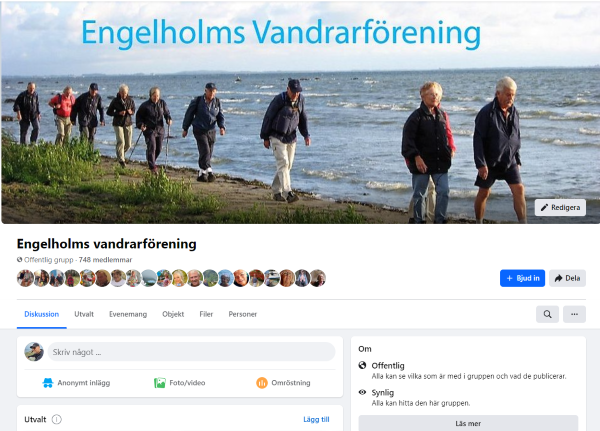Share the group with Dela button

pos(567,278)
